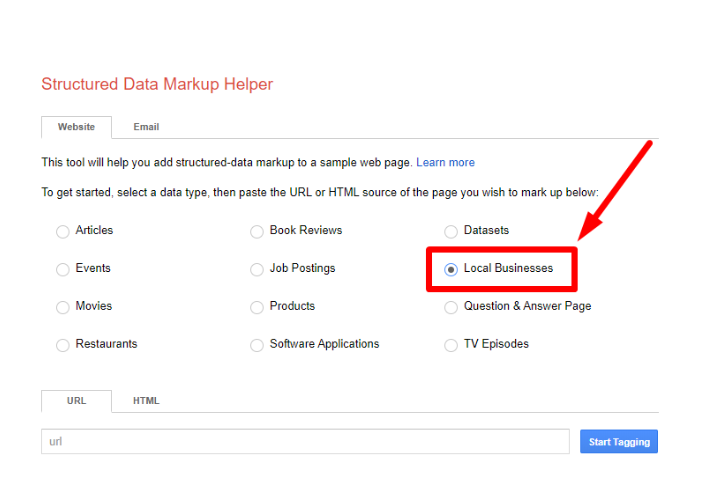Select the Products radio button

[257, 307]
